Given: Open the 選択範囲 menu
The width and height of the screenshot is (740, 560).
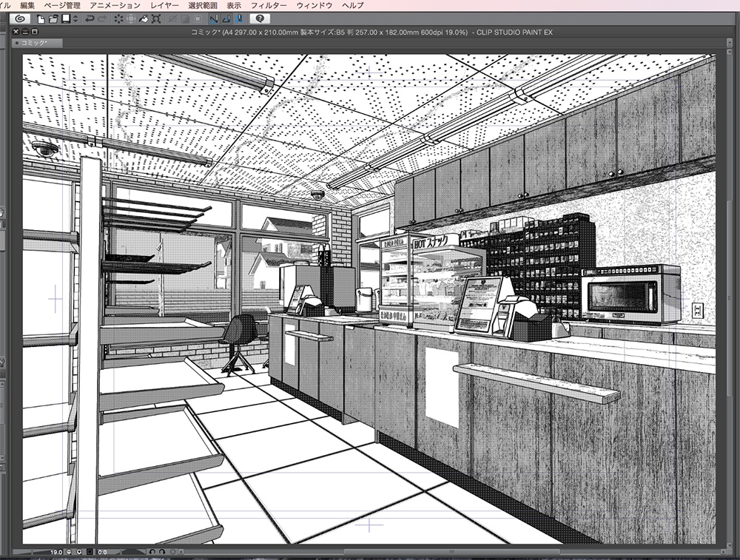Looking at the screenshot, I should [203, 5].
